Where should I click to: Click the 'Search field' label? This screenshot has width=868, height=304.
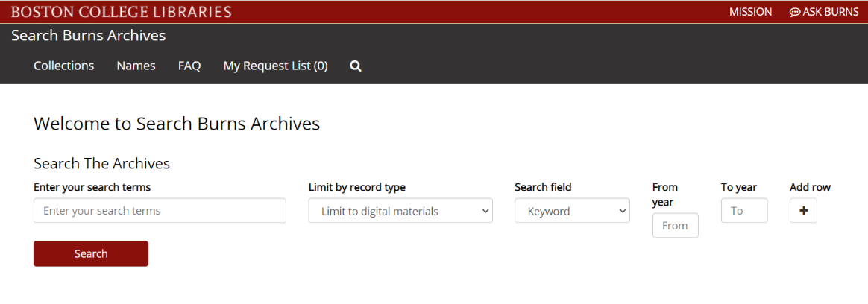click(x=543, y=187)
